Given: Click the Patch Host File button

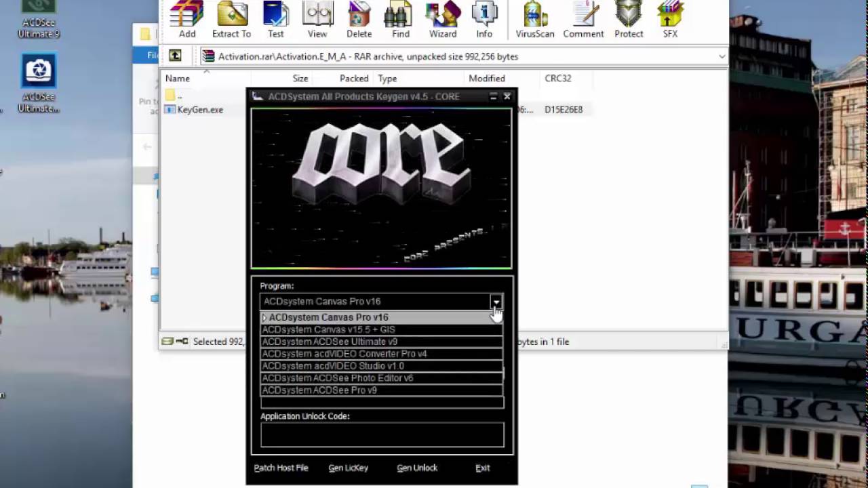Looking at the screenshot, I should tap(281, 468).
